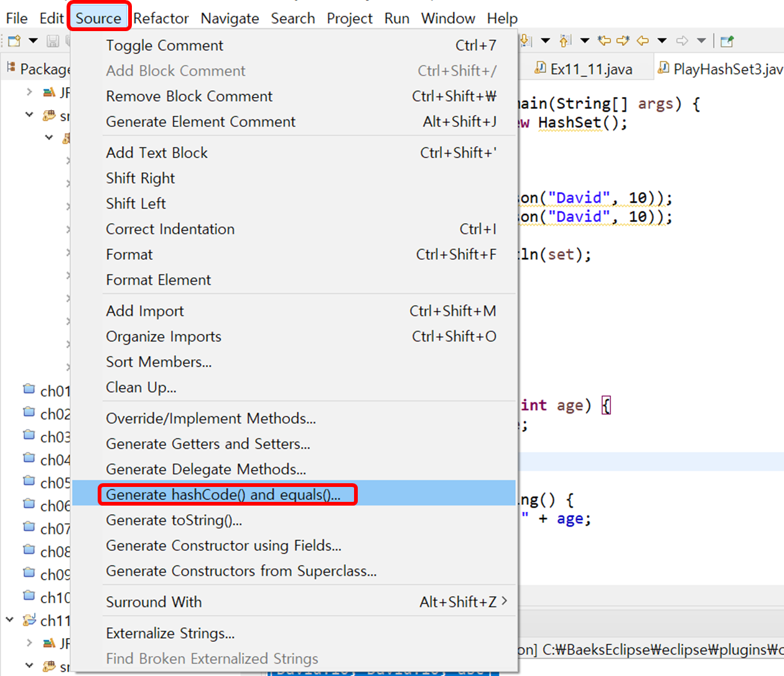Image resolution: width=784 pixels, height=676 pixels.
Task: Open the Forward history dropdown arrow
Action: pyautogui.click(x=701, y=41)
